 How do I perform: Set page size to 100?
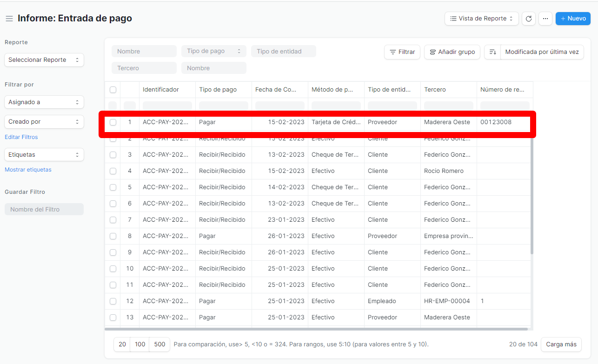140,344
